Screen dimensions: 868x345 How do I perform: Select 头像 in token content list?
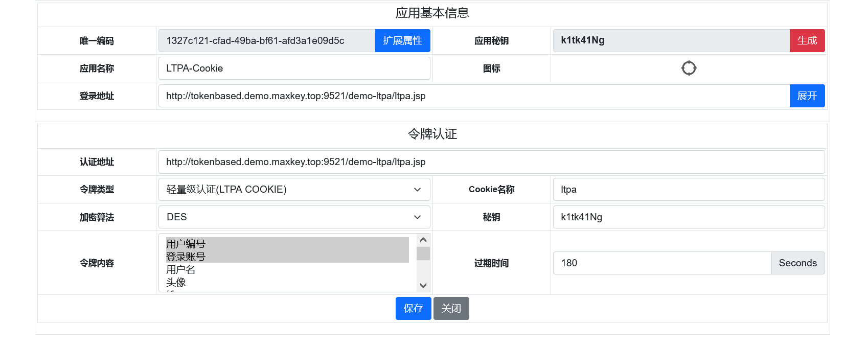pyautogui.click(x=287, y=282)
